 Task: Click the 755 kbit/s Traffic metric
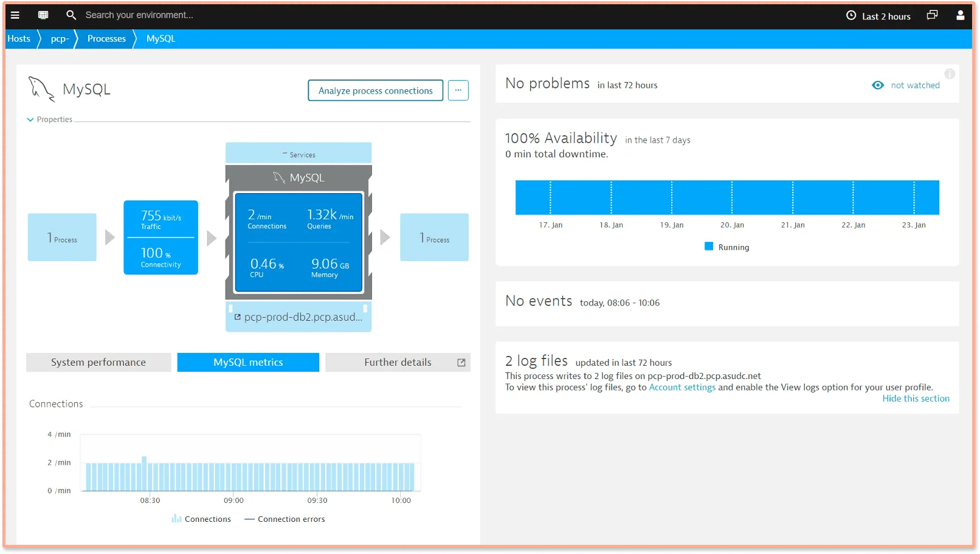pyautogui.click(x=160, y=219)
